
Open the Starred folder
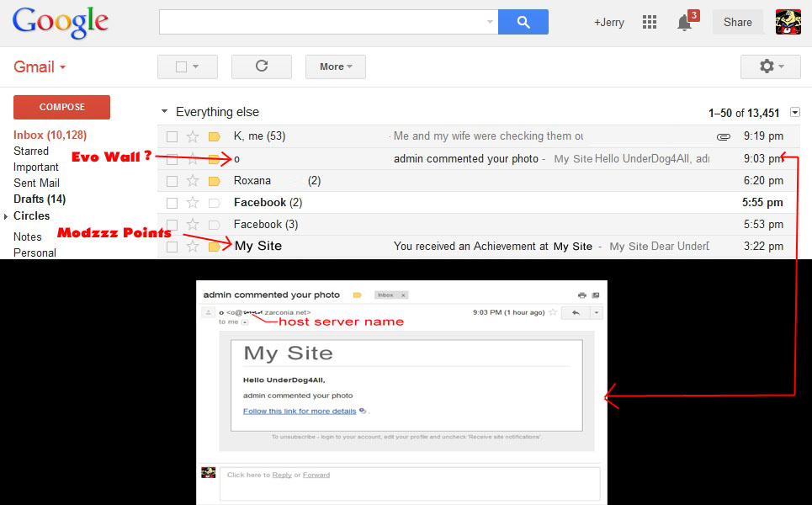click(31, 151)
